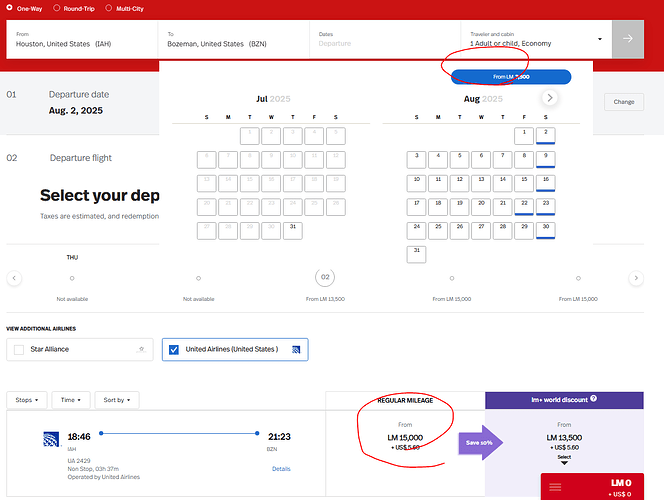Viewport: 664px width, 500px height.
Task: Open the Sort by dropdown
Action: tap(117, 400)
